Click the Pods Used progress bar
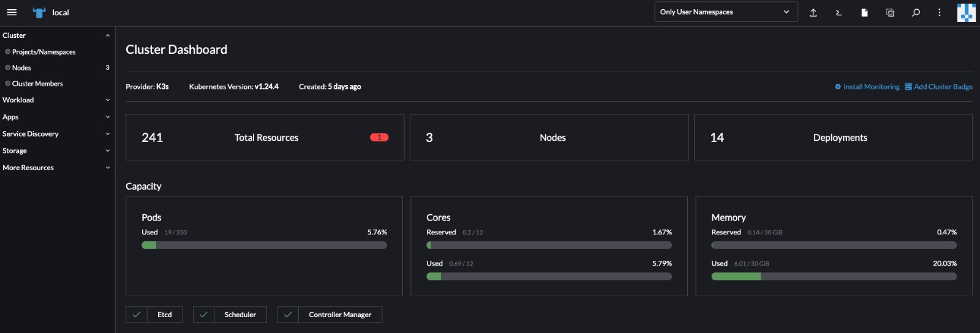The width and height of the screenshot is (980, 333). click(x=264, y=245)
